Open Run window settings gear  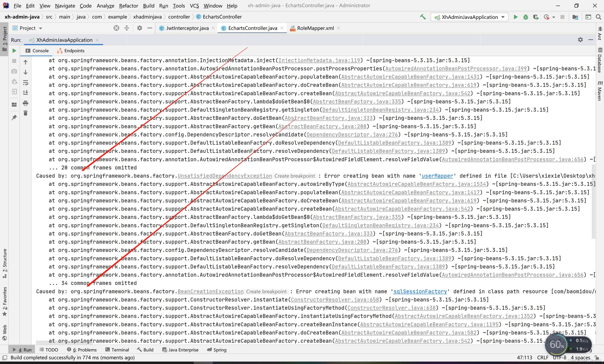click(580, 40)
